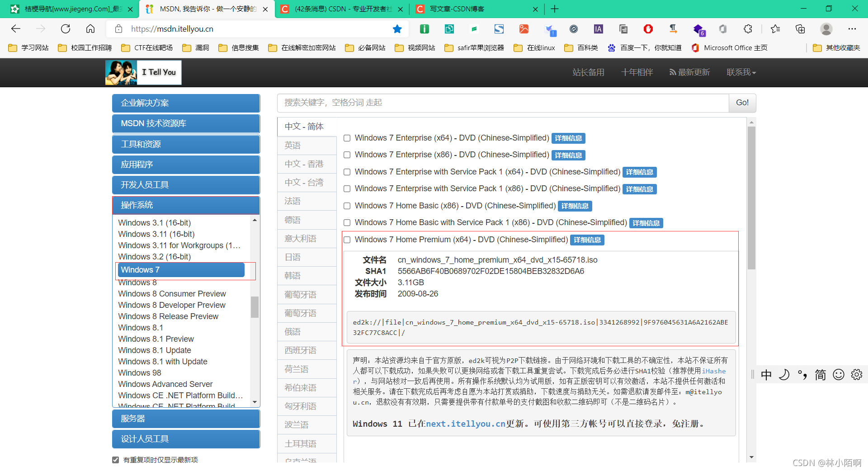Open the 联系我 dropdown menu
Screen dimensions: 868x471
point(741,72)
